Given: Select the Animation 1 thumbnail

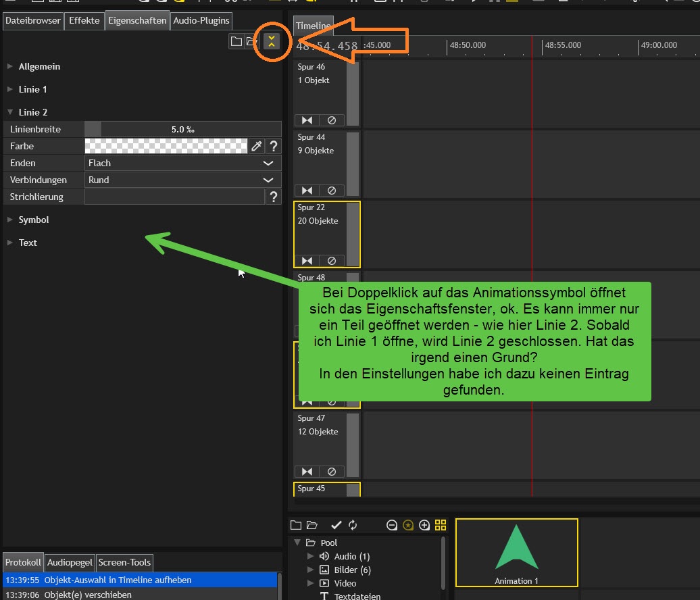Looking at the screenshot, I should (517, 552).
